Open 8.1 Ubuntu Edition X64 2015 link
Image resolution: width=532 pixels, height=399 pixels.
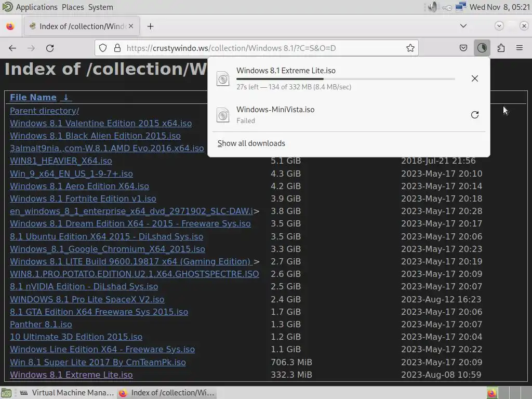(x=107, y=236)
